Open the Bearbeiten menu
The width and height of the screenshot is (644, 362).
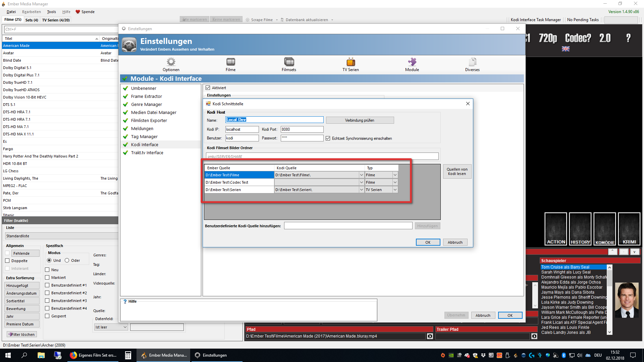32,12
